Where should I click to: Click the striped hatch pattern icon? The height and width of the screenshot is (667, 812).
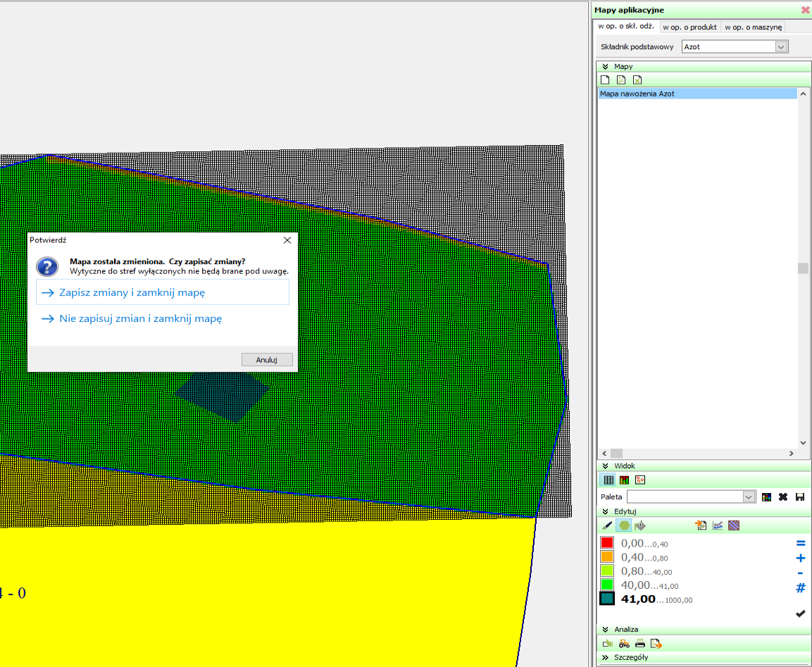point(734,525)
